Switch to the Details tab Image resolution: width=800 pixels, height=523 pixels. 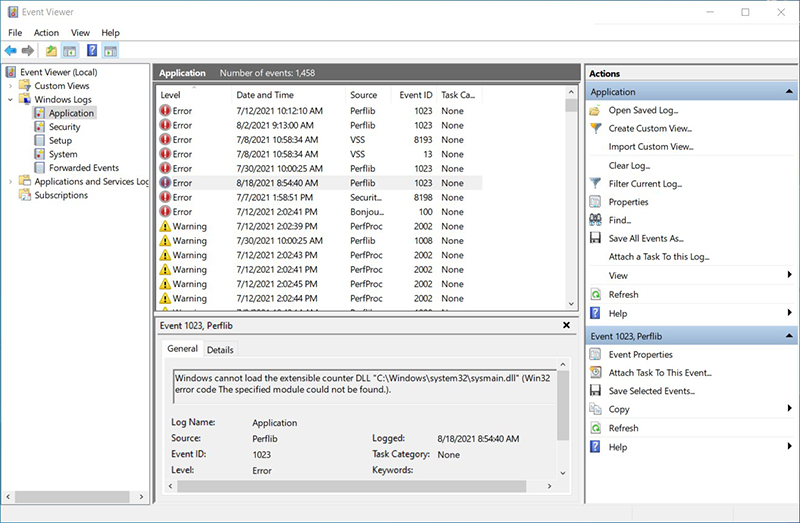point(220,350)
